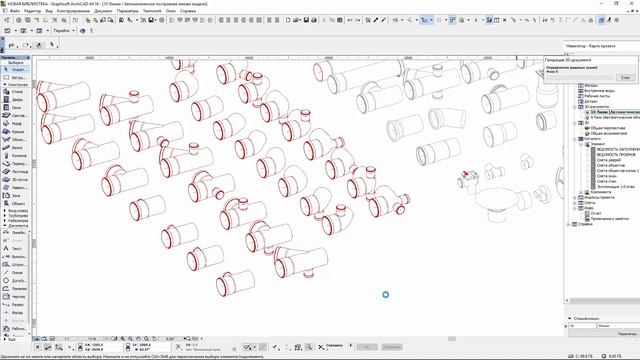Image resolution: width=640 pixels, height=360 pixels.
Task: Select the Object (Объект) tool
Action: [15, 203]
